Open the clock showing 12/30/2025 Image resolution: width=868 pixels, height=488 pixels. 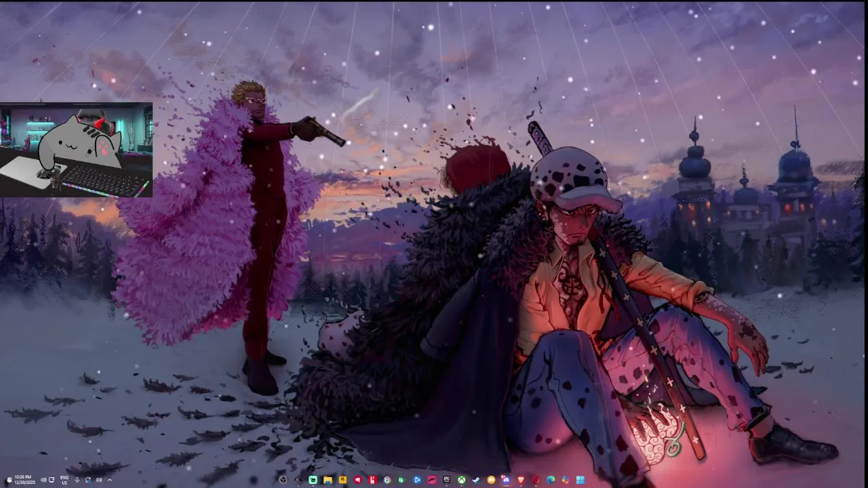pos(24,480)
